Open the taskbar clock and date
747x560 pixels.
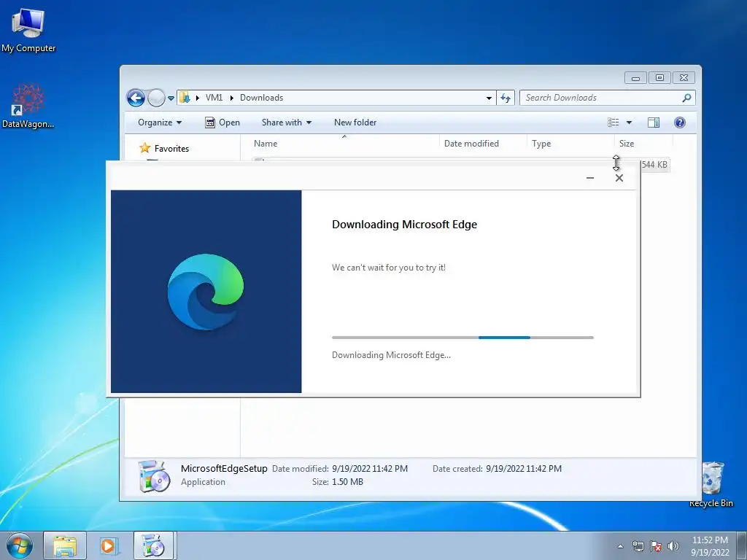(710, 546)
